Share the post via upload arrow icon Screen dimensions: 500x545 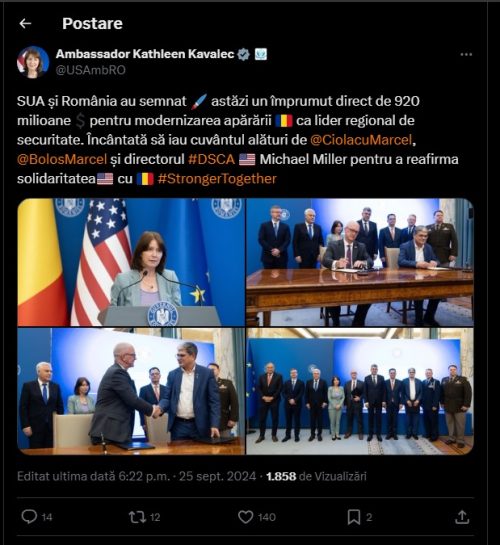[x=462, y=517]
